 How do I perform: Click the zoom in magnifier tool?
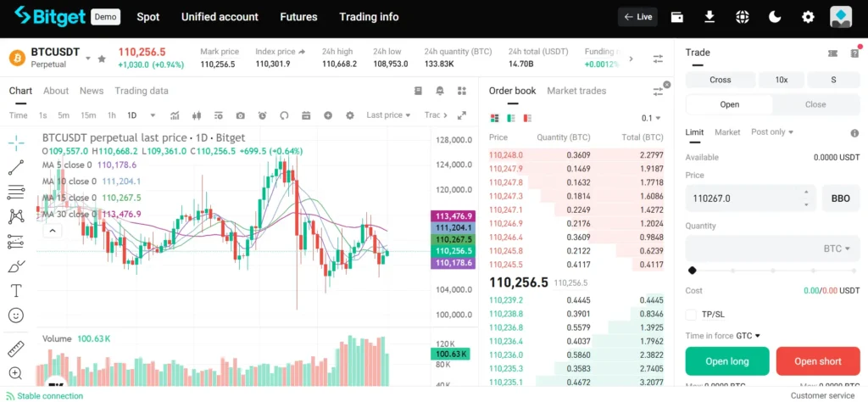[15, 372]
